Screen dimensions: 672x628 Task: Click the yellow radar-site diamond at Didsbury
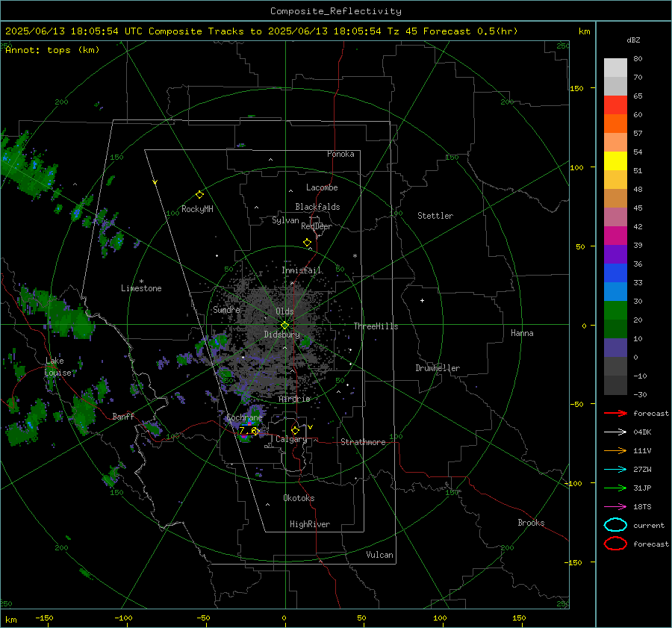click(284, 326)
